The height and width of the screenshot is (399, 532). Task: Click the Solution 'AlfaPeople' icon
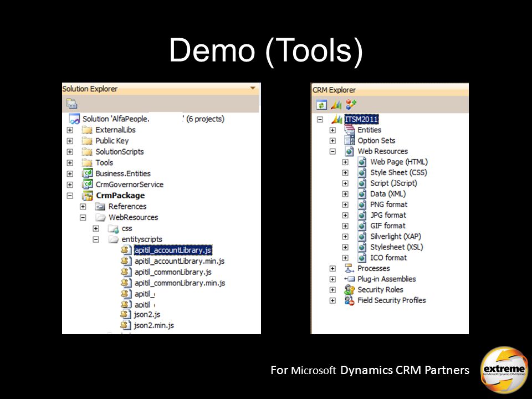[74, 119]
